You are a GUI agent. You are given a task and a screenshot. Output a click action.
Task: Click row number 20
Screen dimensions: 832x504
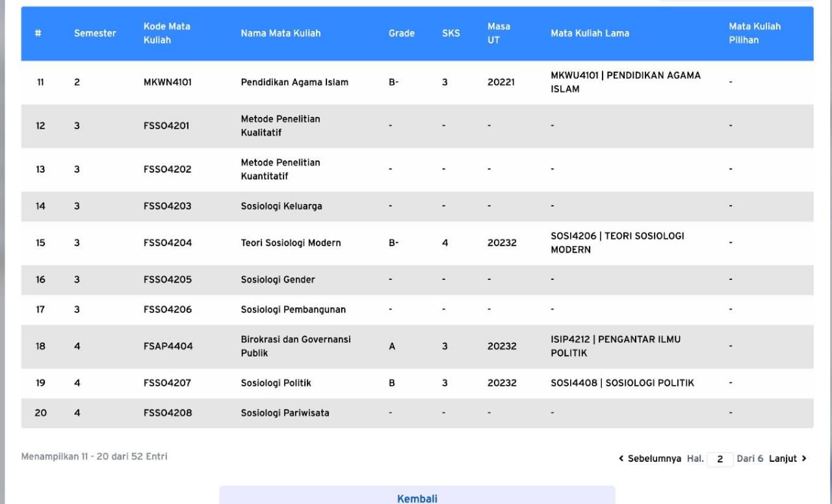tap(41, 413)
